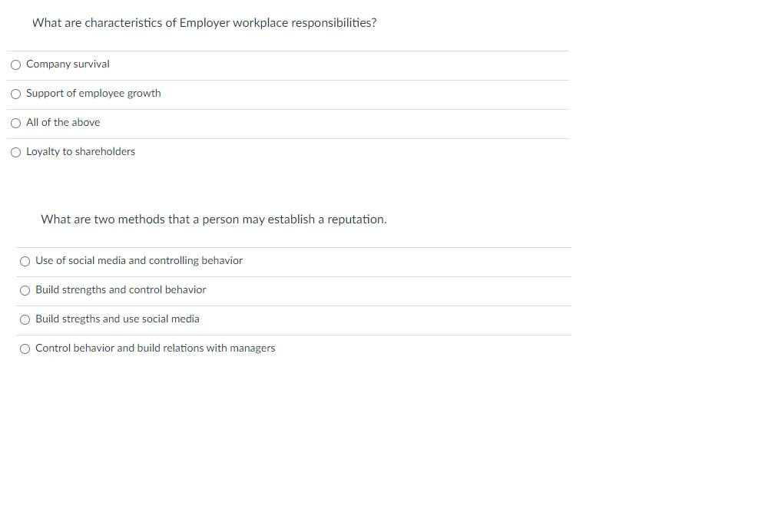The height and width of the screenshot is (532, 765).
Task: Click the "Loyalty to shareholders" label
Action: (x=81, y=152)
